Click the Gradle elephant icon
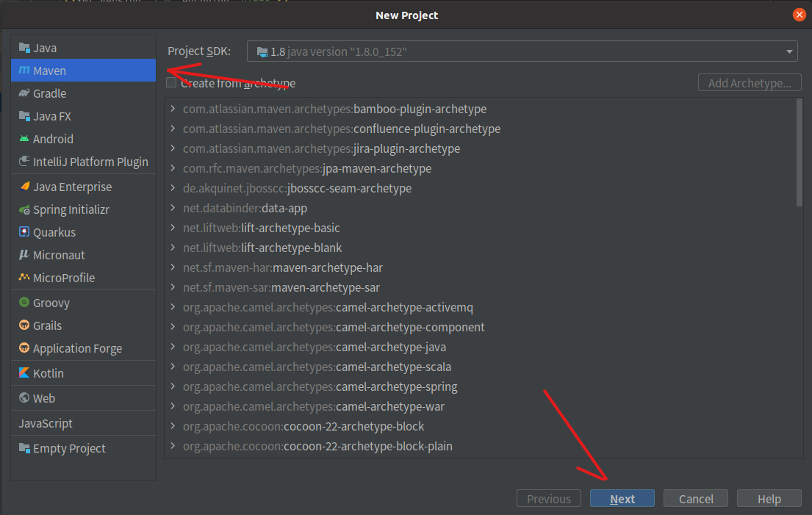 point(24,93)
